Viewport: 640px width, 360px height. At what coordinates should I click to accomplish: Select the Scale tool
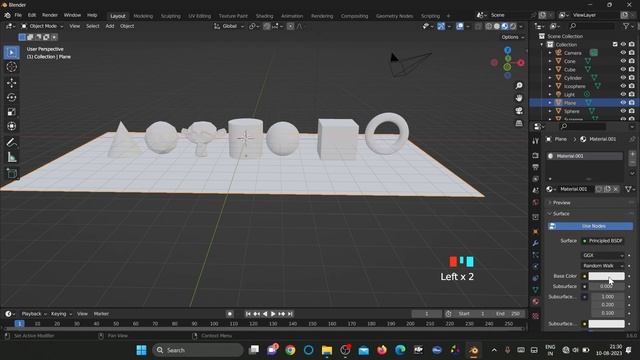(11, 112)
